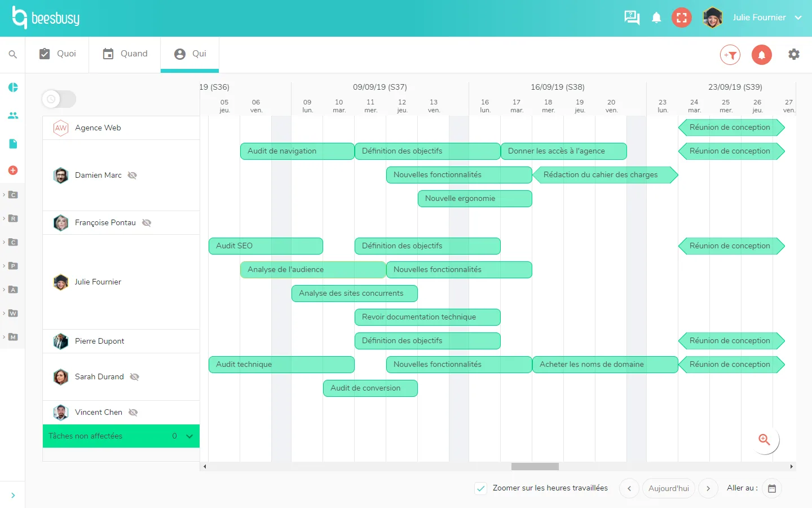Open the Aller au calendar picker icon
Viewport: 812px width, 508px height.
click(772, 488)
